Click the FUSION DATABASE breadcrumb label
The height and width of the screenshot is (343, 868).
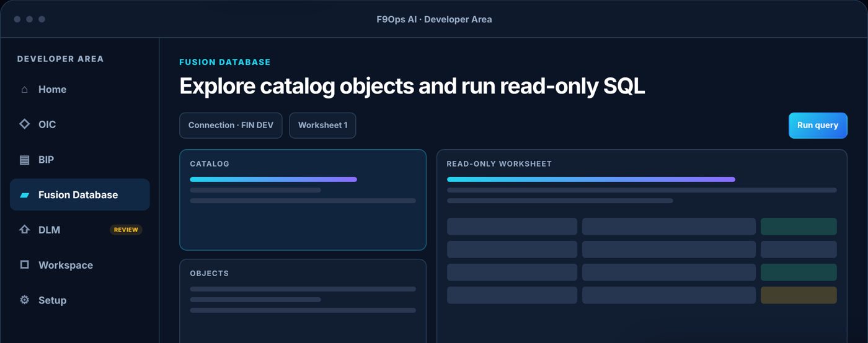[x=225, y=62]
